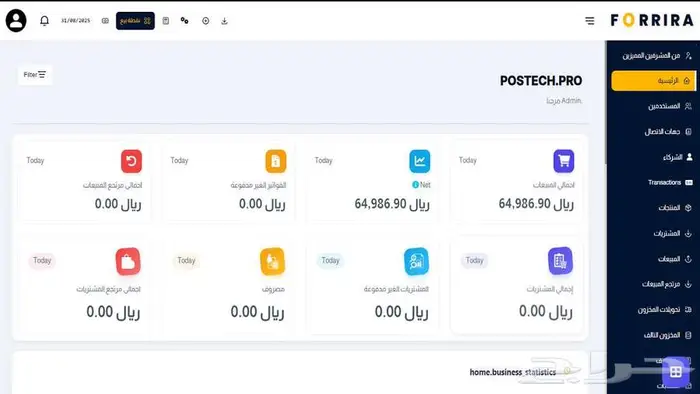Click 0.00 ريال value on مصروف card
The image size is (700, 394).
coord(258,312)
